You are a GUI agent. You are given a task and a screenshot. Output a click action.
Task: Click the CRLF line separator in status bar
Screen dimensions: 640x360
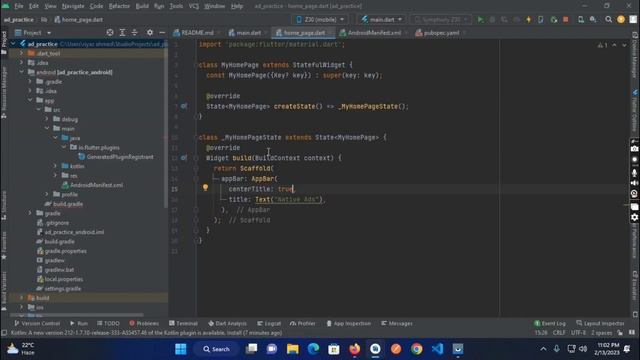tap(559, 333)
